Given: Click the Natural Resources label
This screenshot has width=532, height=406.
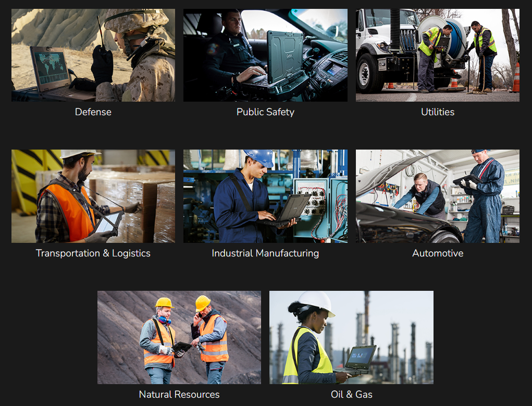Looking at the screenshot, I should click(x=179, y=395).
